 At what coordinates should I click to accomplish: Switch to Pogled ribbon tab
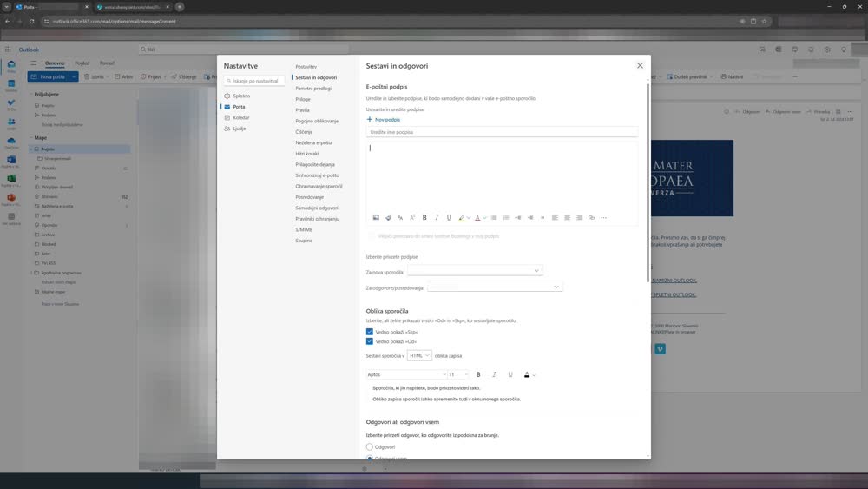[82, 63]
